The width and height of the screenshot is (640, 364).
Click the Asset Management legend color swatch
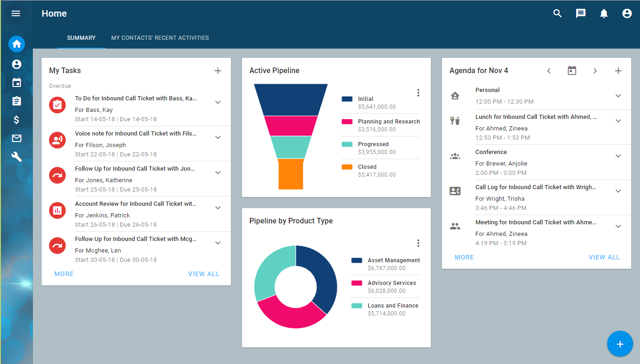click(356, 260)
